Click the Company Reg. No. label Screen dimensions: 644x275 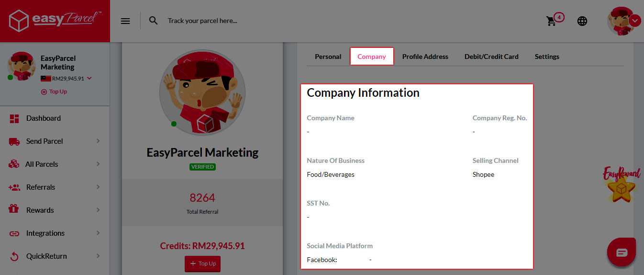[x=500, y=118]
